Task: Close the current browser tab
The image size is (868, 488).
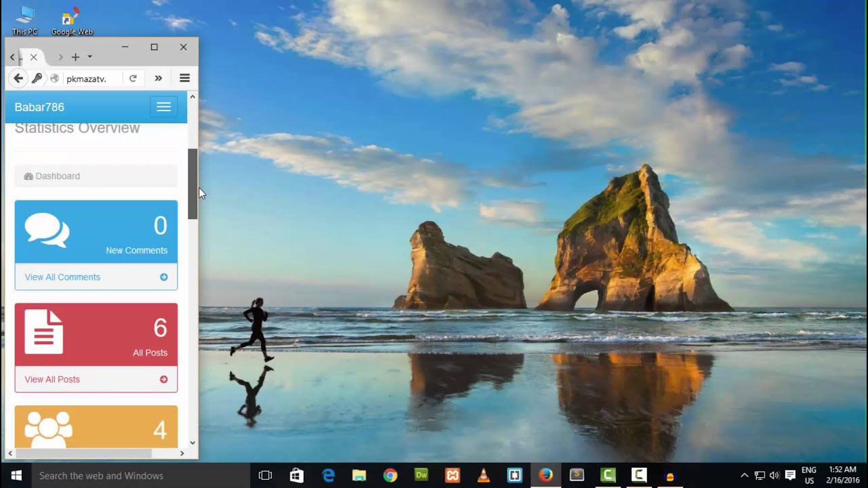Action: [x=33, y=57]
